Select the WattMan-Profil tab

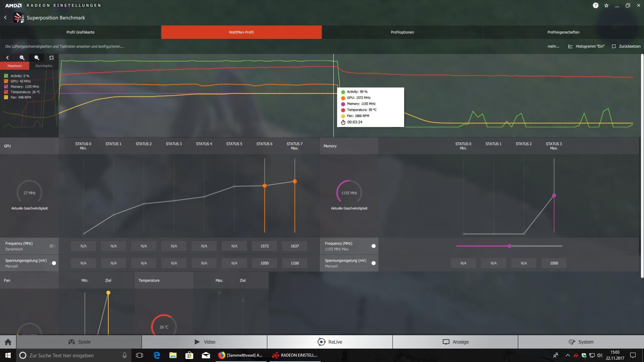(241, 32)
